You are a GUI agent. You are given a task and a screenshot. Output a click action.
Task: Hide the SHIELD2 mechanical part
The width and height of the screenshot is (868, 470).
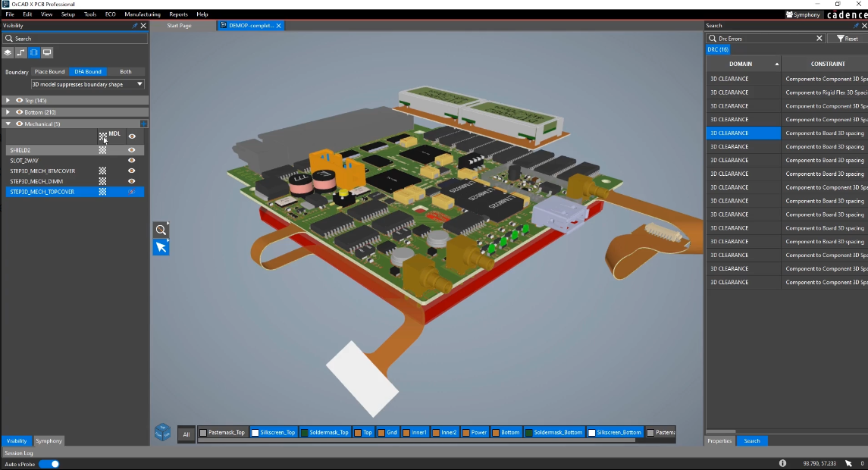click(x=132, y=150)
